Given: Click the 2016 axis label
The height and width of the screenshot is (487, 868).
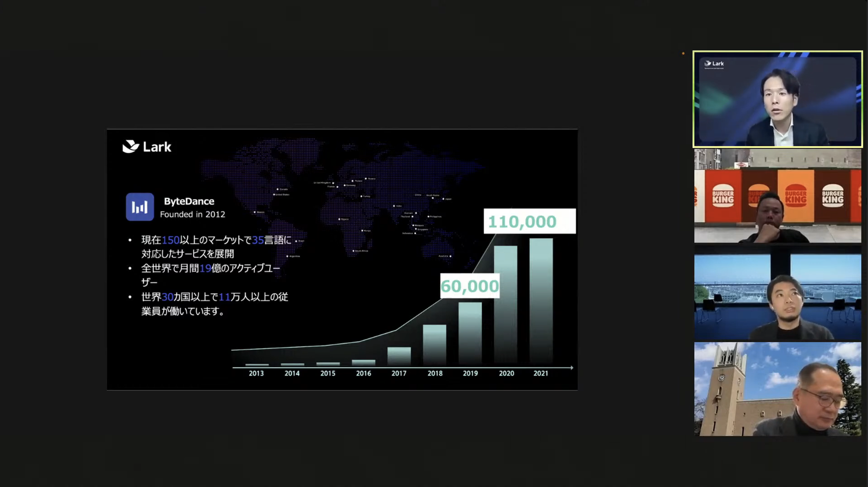Looking at the screenshot, I should [x=363, y=373].
